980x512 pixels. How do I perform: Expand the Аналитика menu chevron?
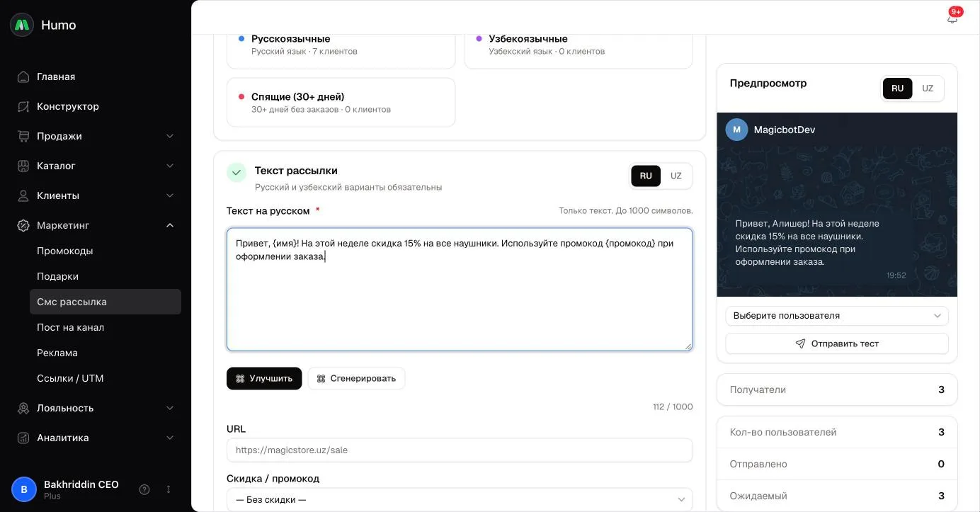pos(170,438)
